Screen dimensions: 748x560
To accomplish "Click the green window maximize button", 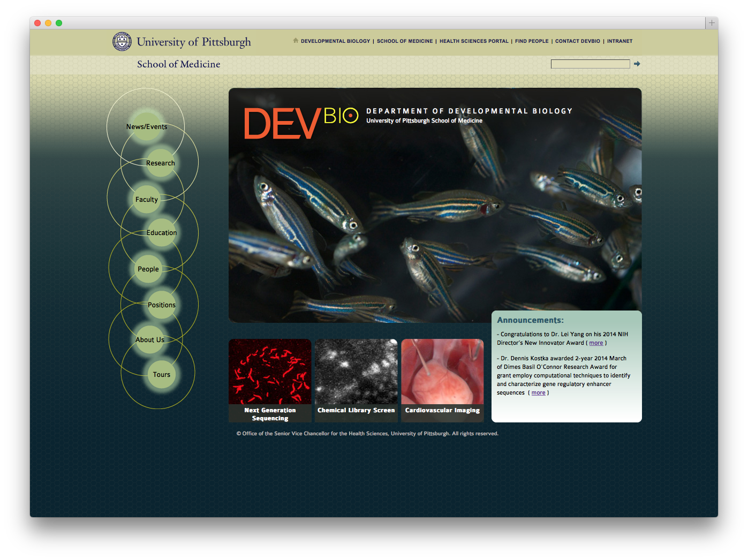I will pyautogui.click(x=59, y=23).
